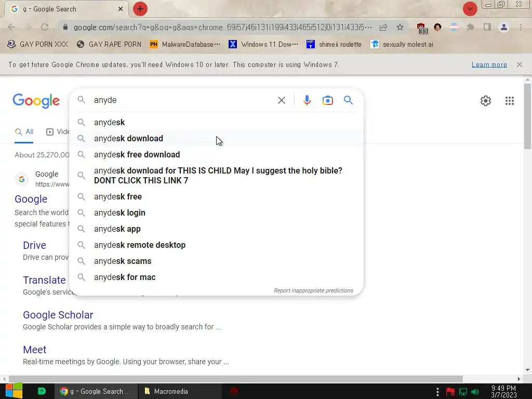Open the 'Google Scholar' sitelink
Viewport: 532px width, 399px height.
pos(58,315)
